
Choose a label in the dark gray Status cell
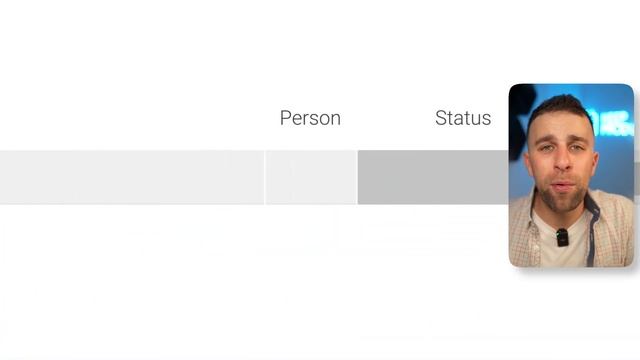click(433, 177)
